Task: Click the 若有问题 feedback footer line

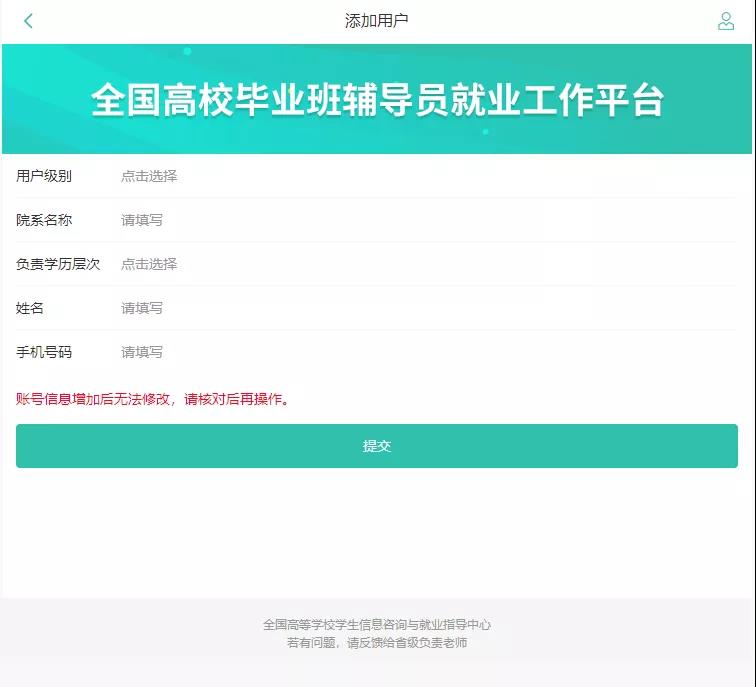Action: click(x=377, y=643)
